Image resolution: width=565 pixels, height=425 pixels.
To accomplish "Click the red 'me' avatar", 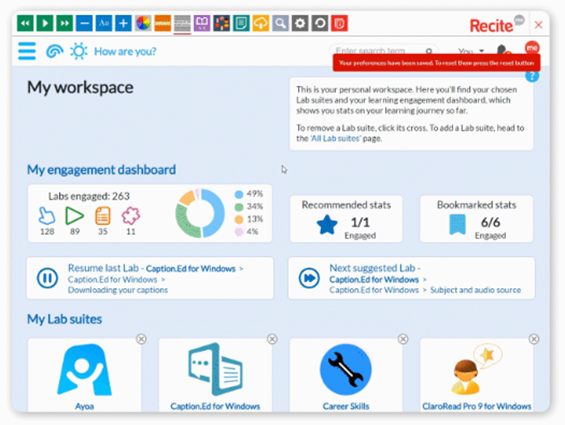I will coord(532,48).
